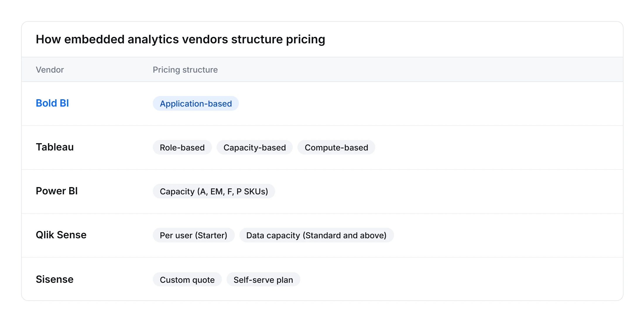The width and height of the screenshot is (644, 322).
Task: Click the Power BI vendor name
Action: pos(57,191)
